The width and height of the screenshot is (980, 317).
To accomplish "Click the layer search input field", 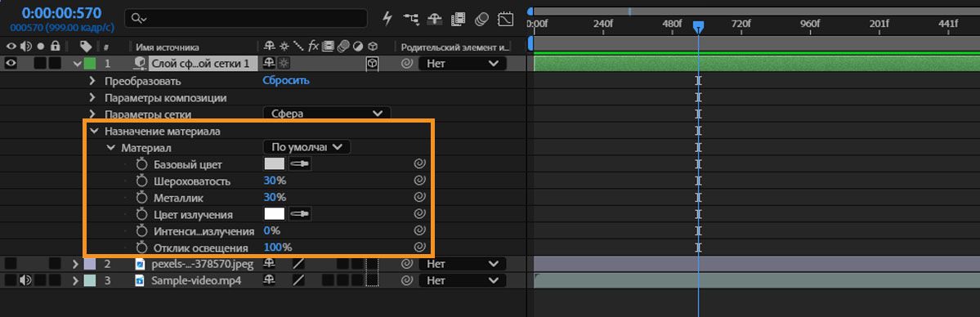I will tap(246, 19).
